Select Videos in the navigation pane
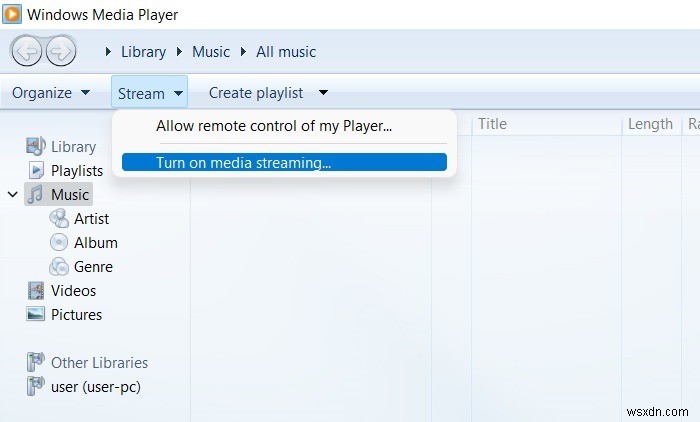 pyautogui.click(x=73, y=291)
